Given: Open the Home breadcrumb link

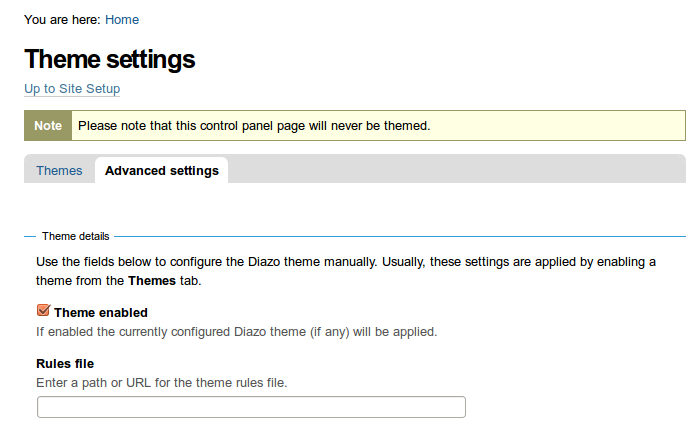Looking at the screenshot, I should pos(122,20).
